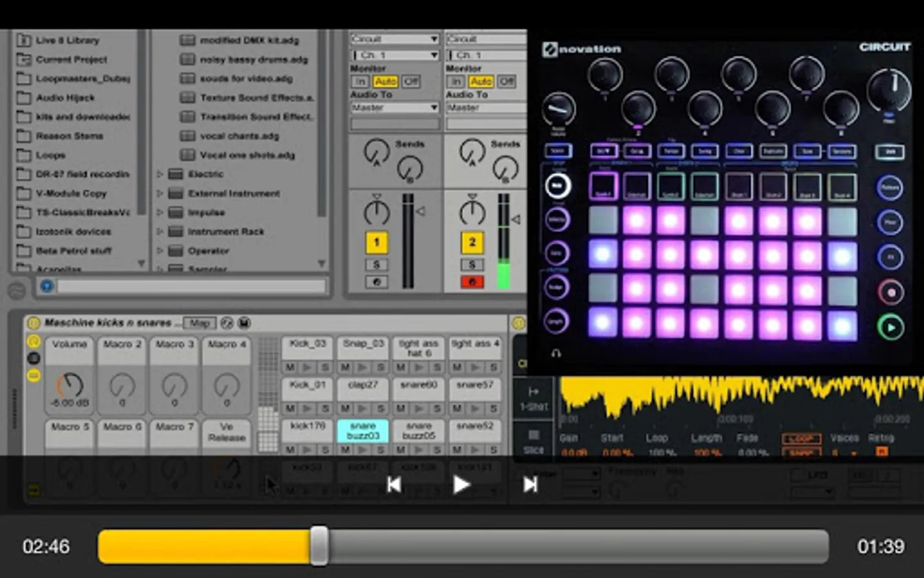Click the save icon on Maschine rack
The height and width of the screenshot is (578, 924).
point(244,323)
